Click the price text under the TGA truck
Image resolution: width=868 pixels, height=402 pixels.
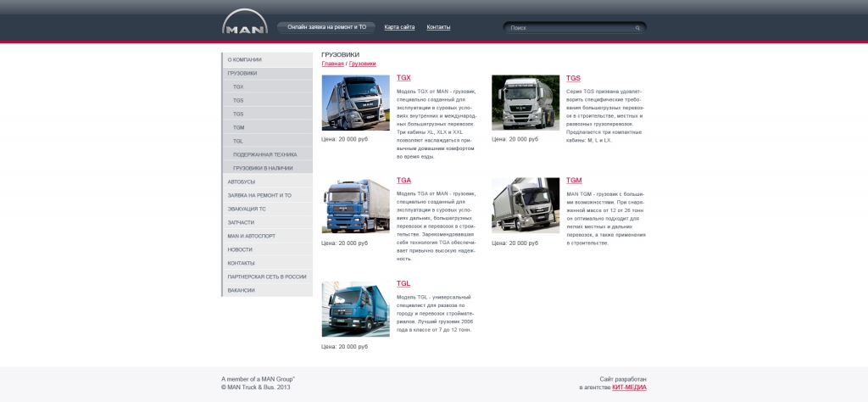pos(344,243)
